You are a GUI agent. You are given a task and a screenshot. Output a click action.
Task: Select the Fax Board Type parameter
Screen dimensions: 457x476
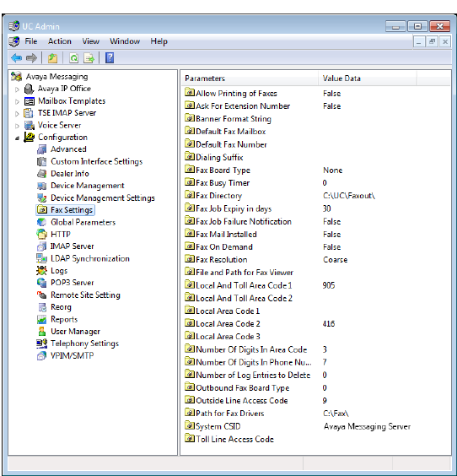tap(218, 170)
